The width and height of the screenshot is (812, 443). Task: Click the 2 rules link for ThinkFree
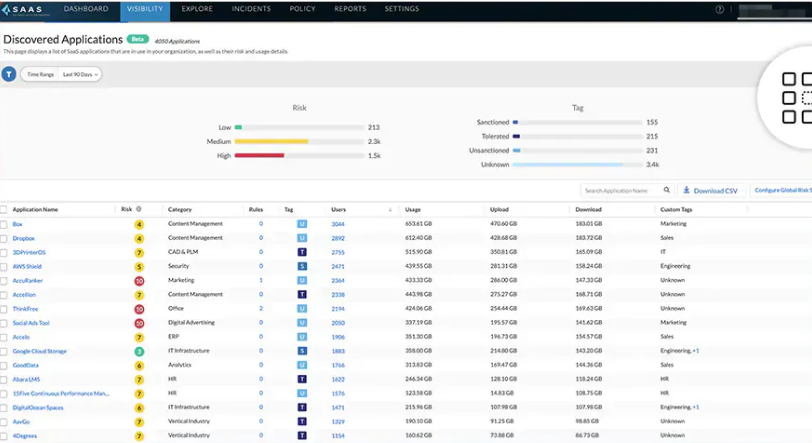(x=261, y=308)
